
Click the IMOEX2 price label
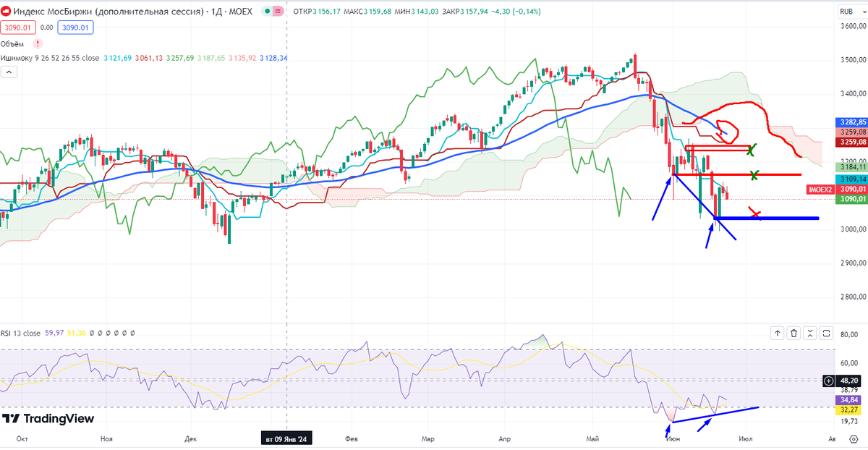coord(820,190)
